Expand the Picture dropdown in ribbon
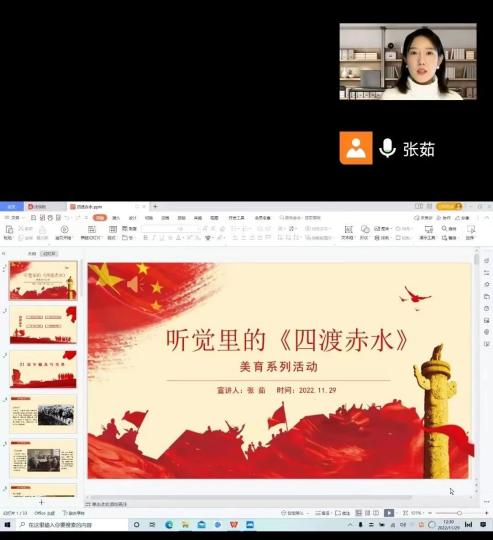The width and height of the screenshot is (493, 540). click(x=383, y=228)
